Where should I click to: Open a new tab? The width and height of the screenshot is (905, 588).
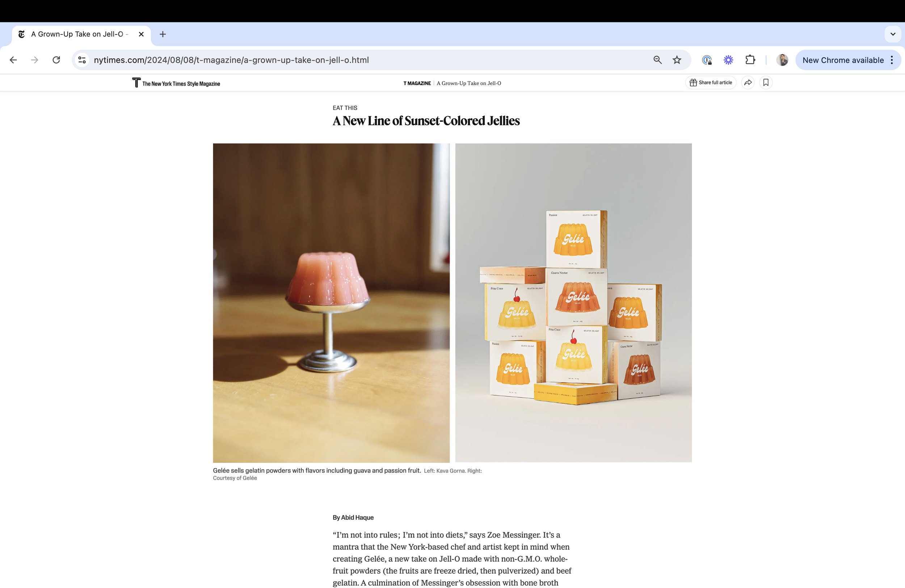point(163,34)
